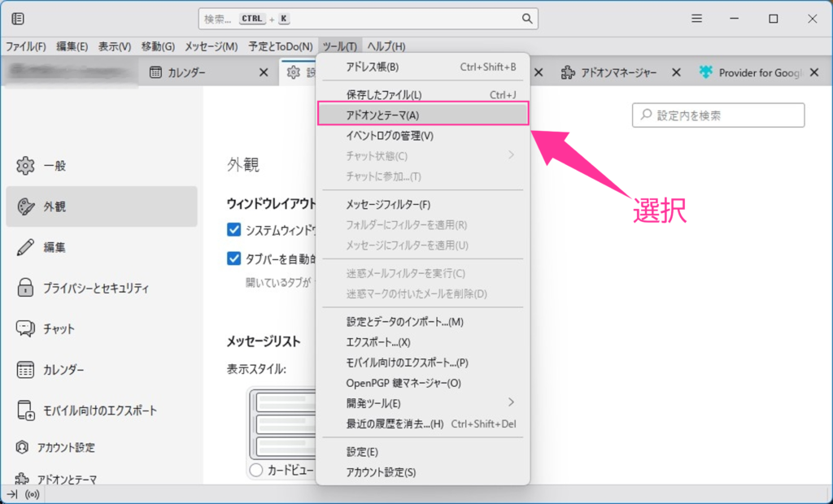Close the カレンダー tab
833x504 pixels.
coord(263,72)
